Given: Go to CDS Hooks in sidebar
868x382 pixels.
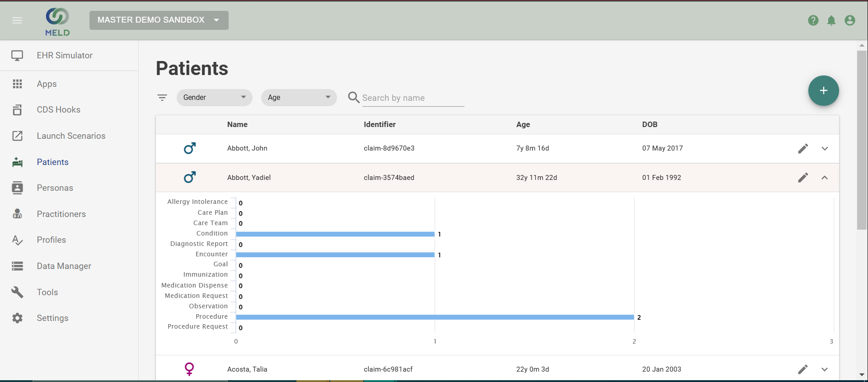Looking at the screenshot, I should click(x=58, y=110).
